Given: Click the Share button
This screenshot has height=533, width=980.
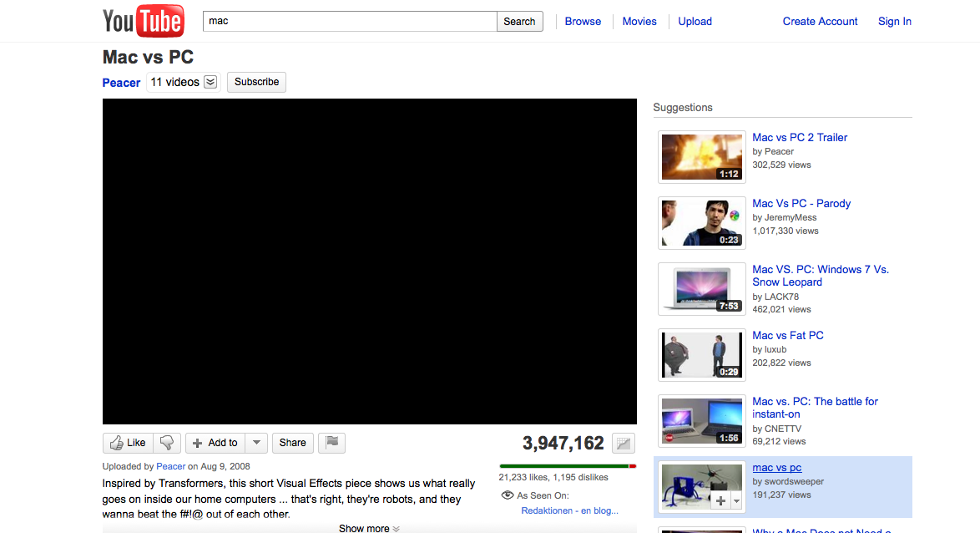Looking at the screenshot, I should click(292, 443).
